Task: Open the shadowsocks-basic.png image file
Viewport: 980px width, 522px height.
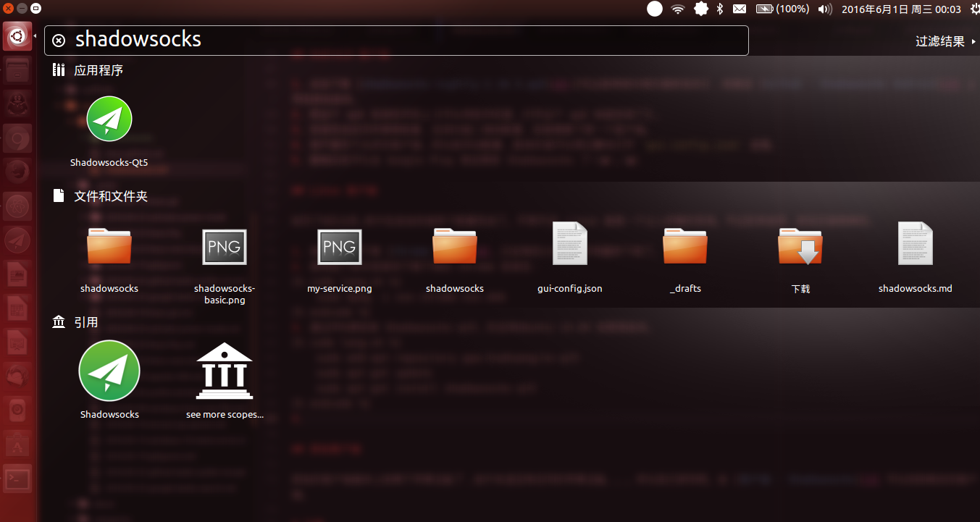Action: (225, 263)
